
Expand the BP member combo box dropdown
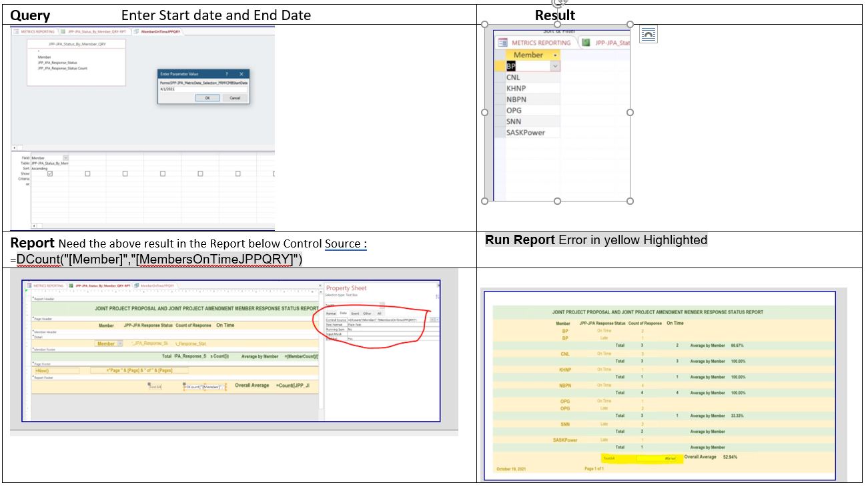[x=554, y=66]
